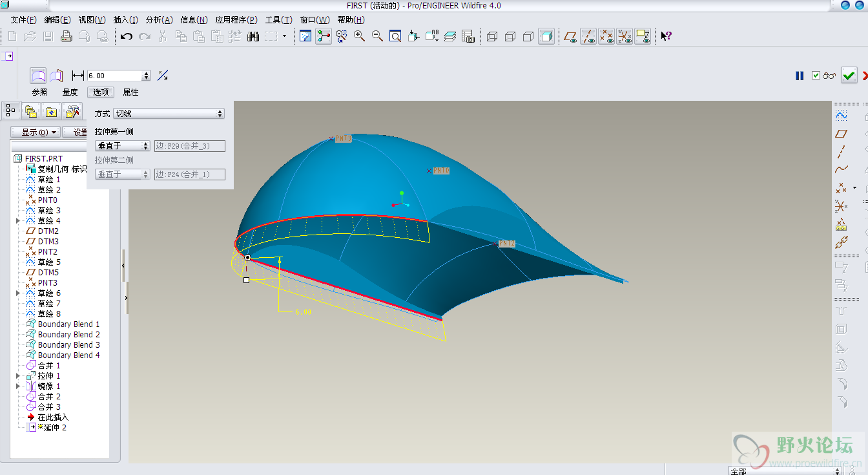Click the extension distance spinner arrows
This screenshot has height=475, width=868.
[147, 76]
